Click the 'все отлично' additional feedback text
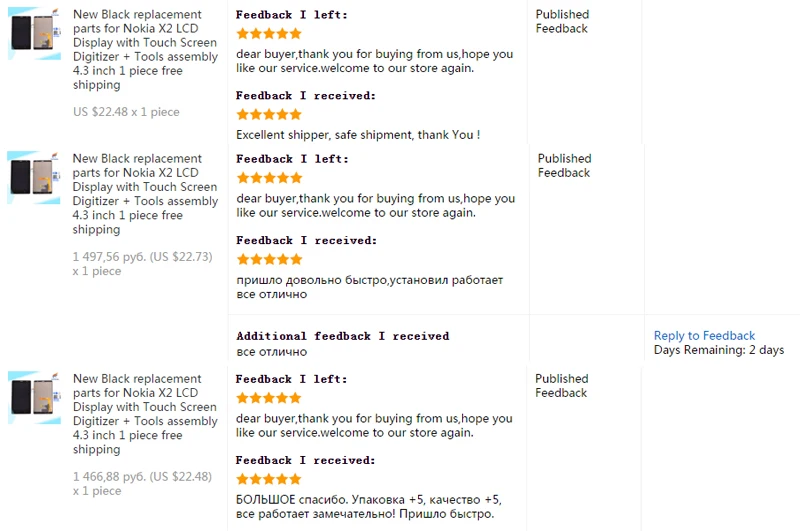 coord(271,352)
